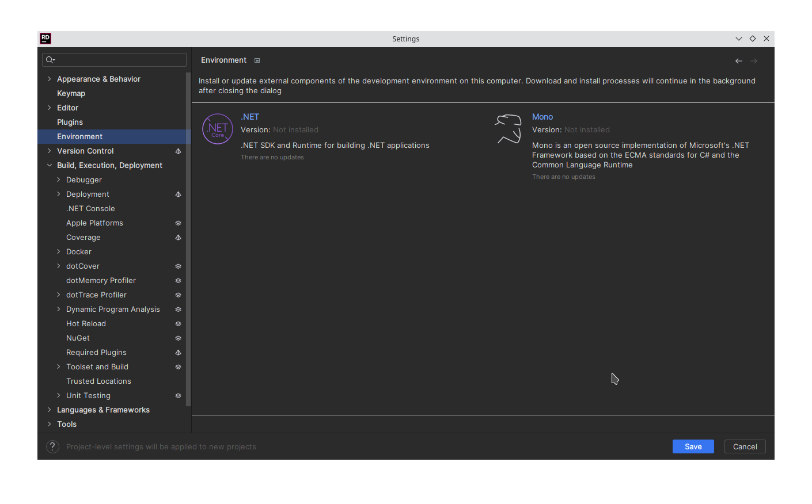Image resolution: width=812 pixels, height=504 pixels.
Task: Expand the Toolset and Build node
Action: point(59,366)
